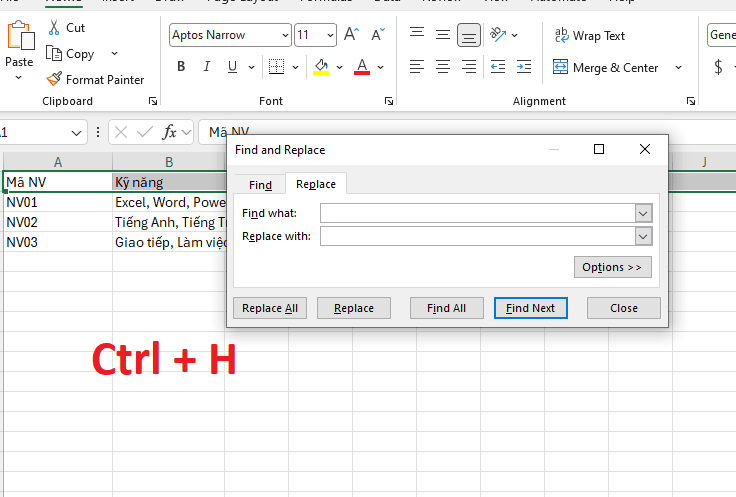Expand font color dropdown arrow
The width and height of the screenshot is (736, 497).
pos(380,67)
